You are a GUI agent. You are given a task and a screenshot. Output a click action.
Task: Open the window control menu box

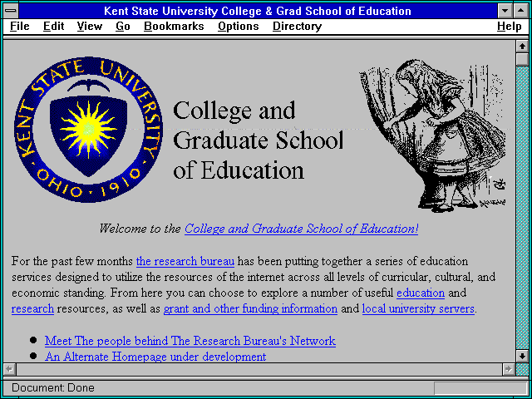[x=11, y=11]
